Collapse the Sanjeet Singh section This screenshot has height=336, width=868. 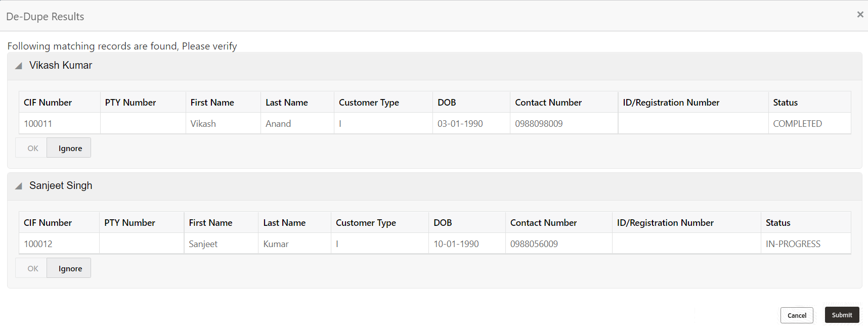(x=19, y=186)
